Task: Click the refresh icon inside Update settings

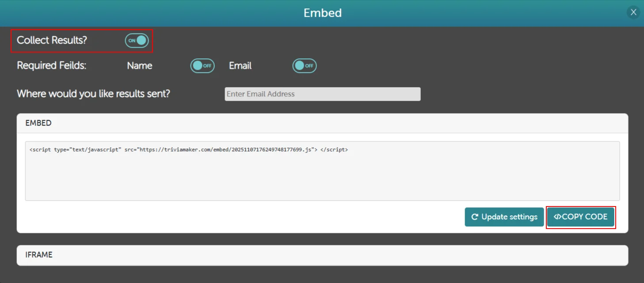Action: click(x=474, y=217)
